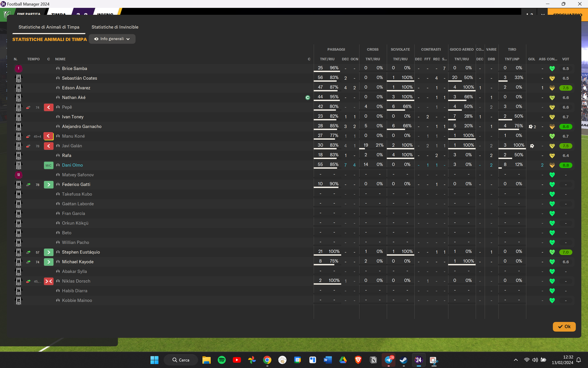Open Spotify from the taskbar
588x368 pixels.
click(221, 360)
